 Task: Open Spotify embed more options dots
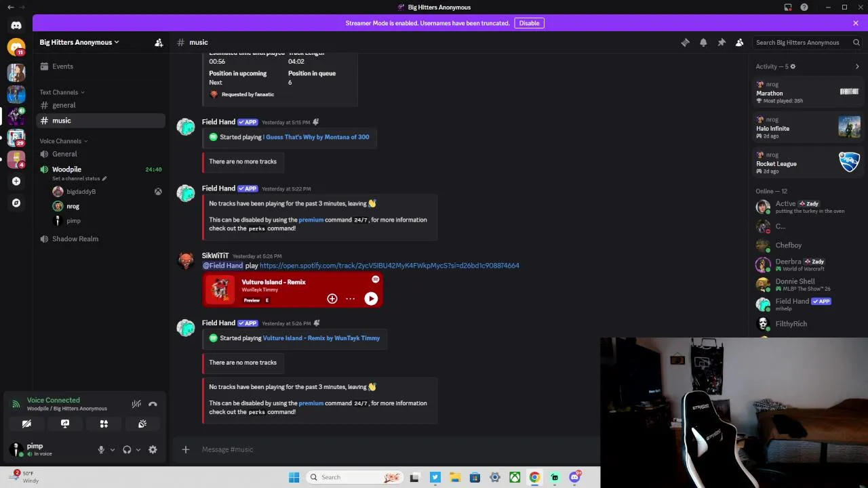pyautogui.click(x=350, y=298)
